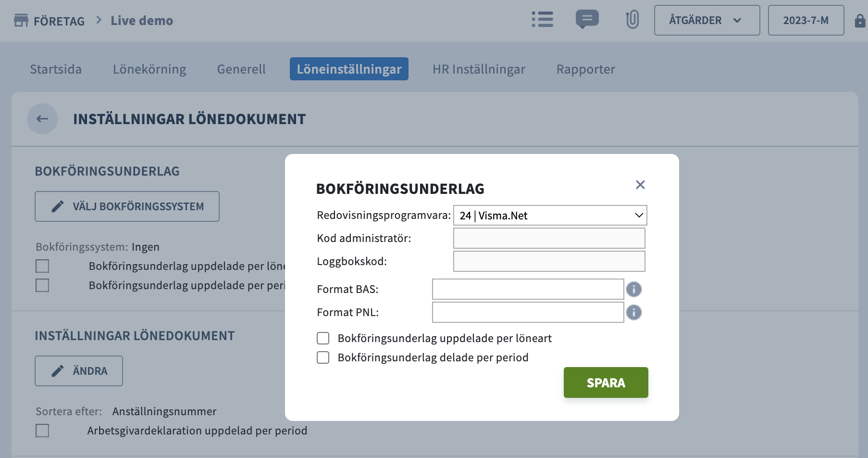Show info for Format PNL
868x458 pixels.
[x=634, y=312]
